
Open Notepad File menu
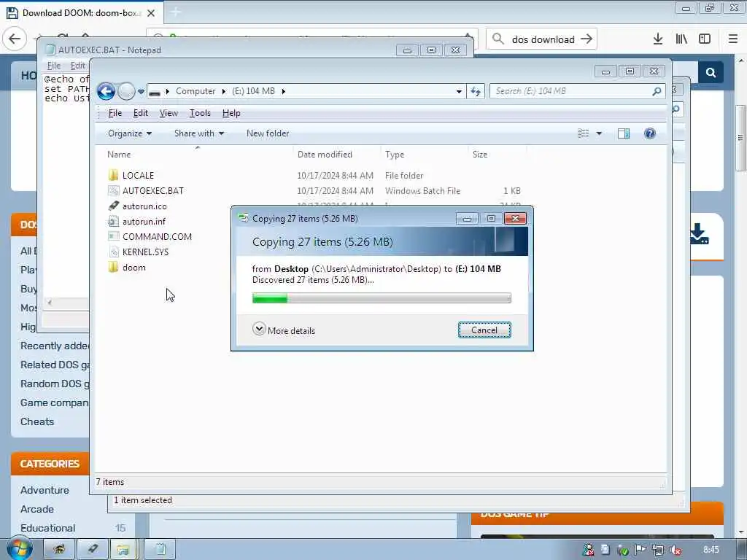(54, 66)
